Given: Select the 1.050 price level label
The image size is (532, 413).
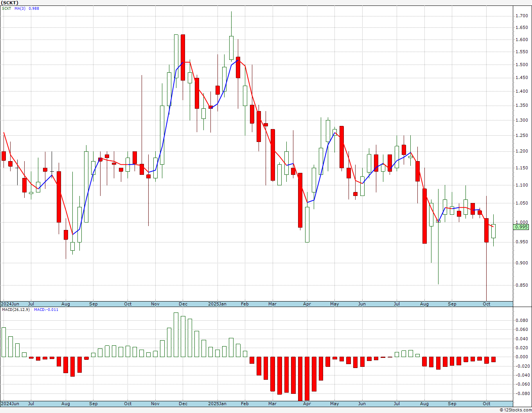Looking at the screenshot, I should tap(521, 203).
